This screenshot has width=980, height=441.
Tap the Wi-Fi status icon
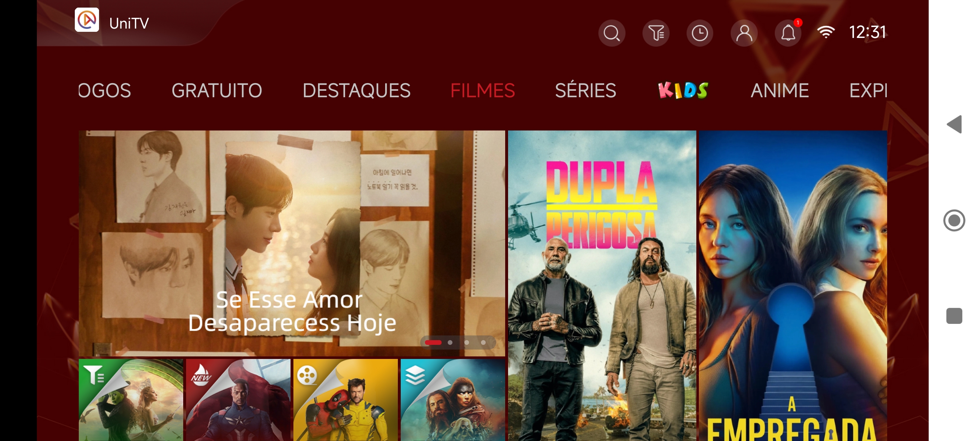(x=826, y=32)
